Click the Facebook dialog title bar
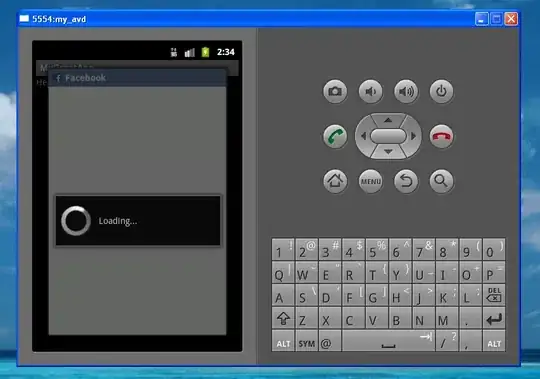Screen dimensions: 540x379 point(137,78)
